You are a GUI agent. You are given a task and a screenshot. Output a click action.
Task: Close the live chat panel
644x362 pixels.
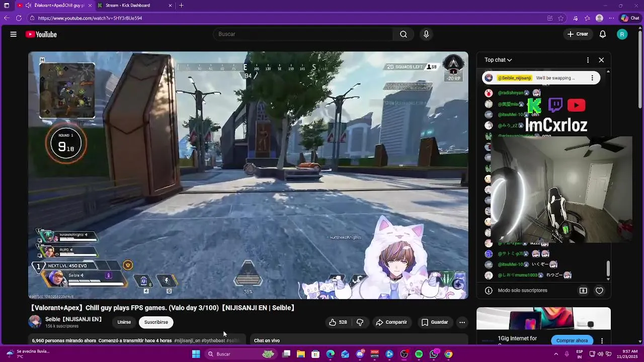601,60
